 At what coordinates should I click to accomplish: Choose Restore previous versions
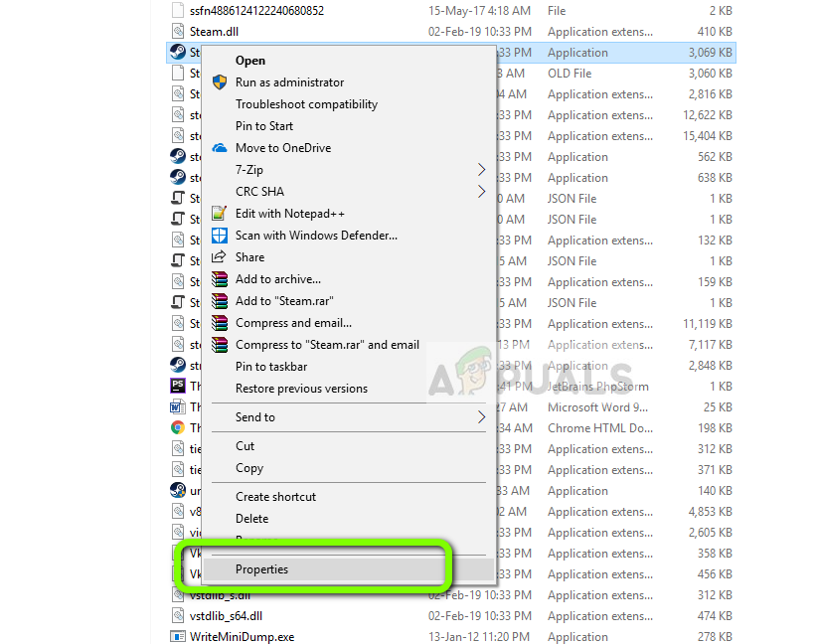[x=301, y=388]
